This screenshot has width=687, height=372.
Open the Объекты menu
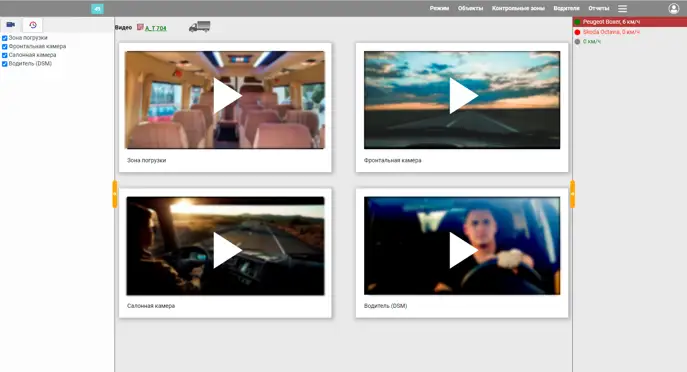(x=470, y=8)
